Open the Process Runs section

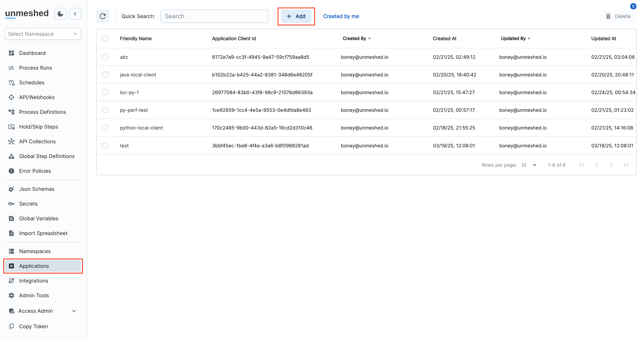point(36,68)
